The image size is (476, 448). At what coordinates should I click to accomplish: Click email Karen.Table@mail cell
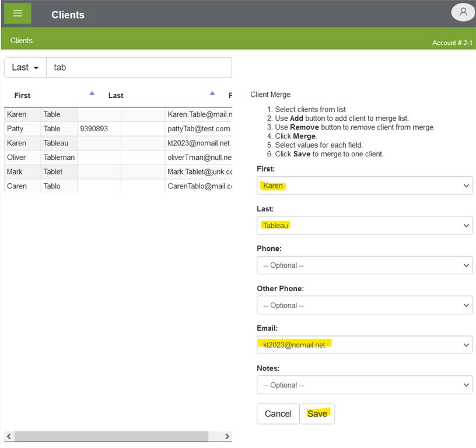199,114
